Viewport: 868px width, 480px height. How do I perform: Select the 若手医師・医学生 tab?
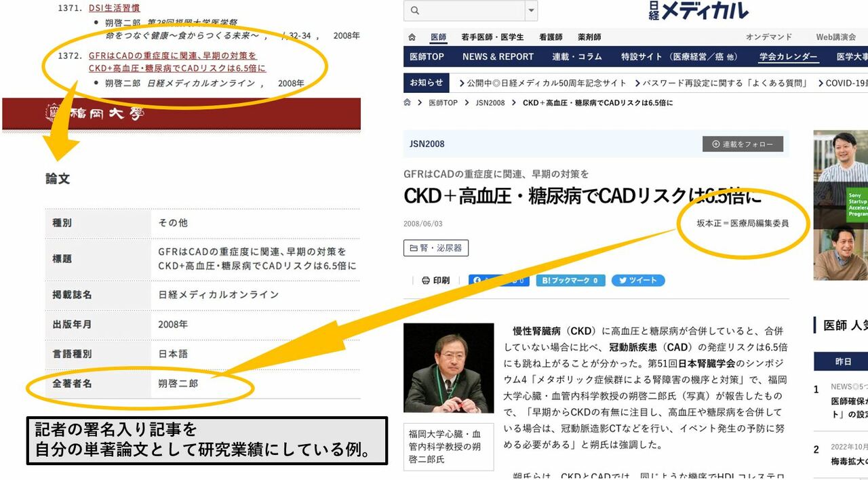click(x=492, y=37)
